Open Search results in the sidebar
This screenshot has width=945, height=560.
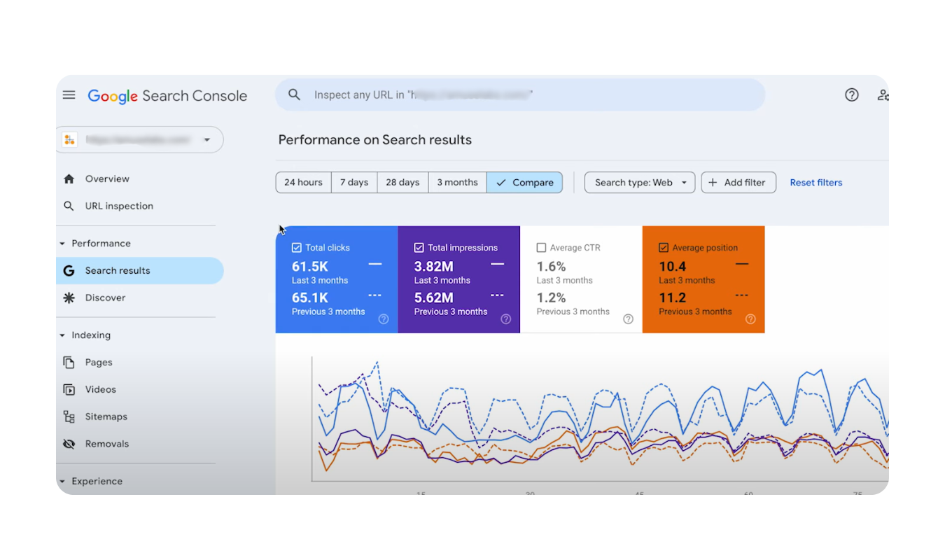point(139,270)
